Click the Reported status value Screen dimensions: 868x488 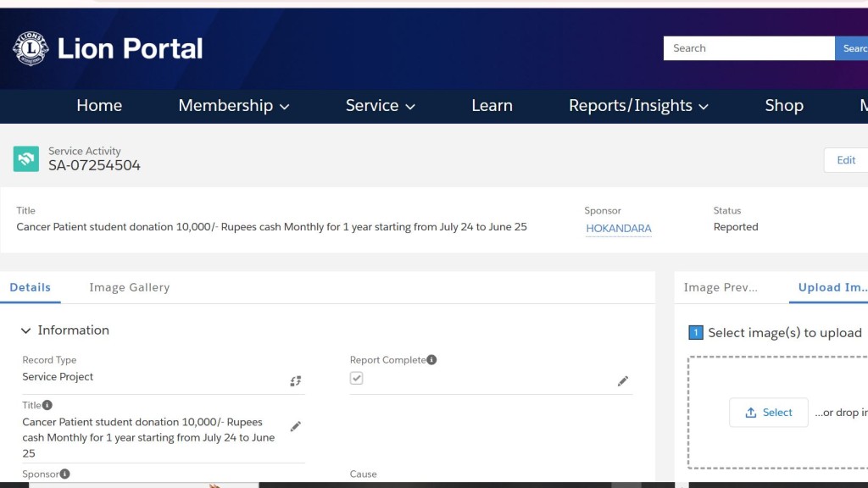[x=736, y=227]
